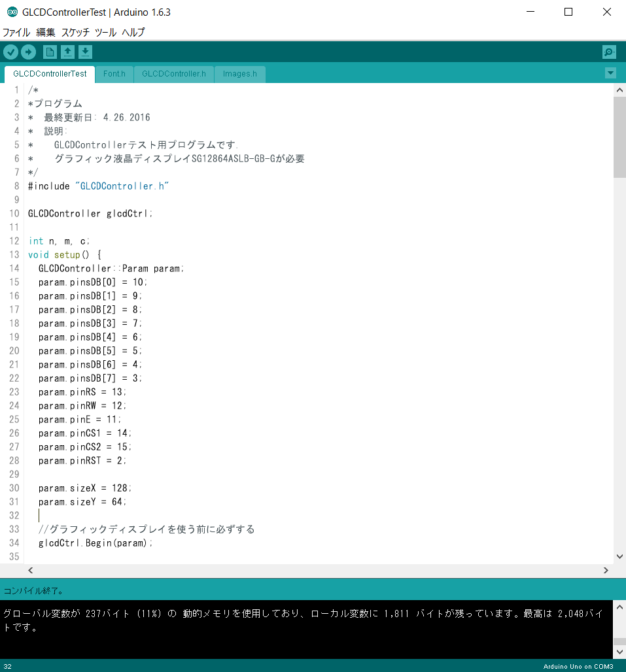Switch to the Images.h tab
The height and width of the screenshot is (672, 626).
point(240,74)
